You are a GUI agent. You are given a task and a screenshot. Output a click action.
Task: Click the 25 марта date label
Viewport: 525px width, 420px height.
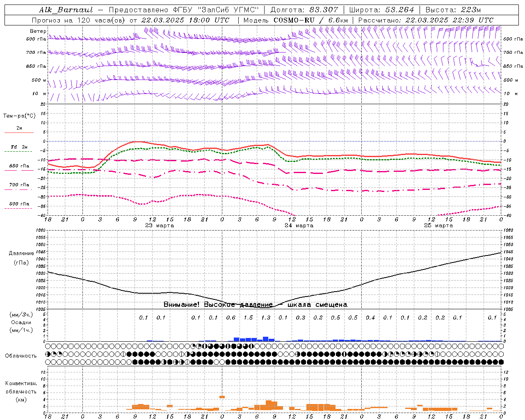coord(438,225)
